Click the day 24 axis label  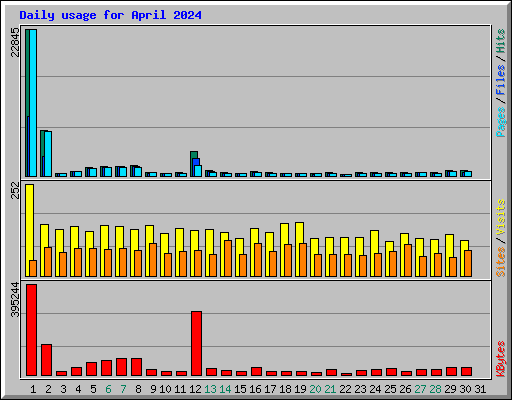[x=375, y=389]
